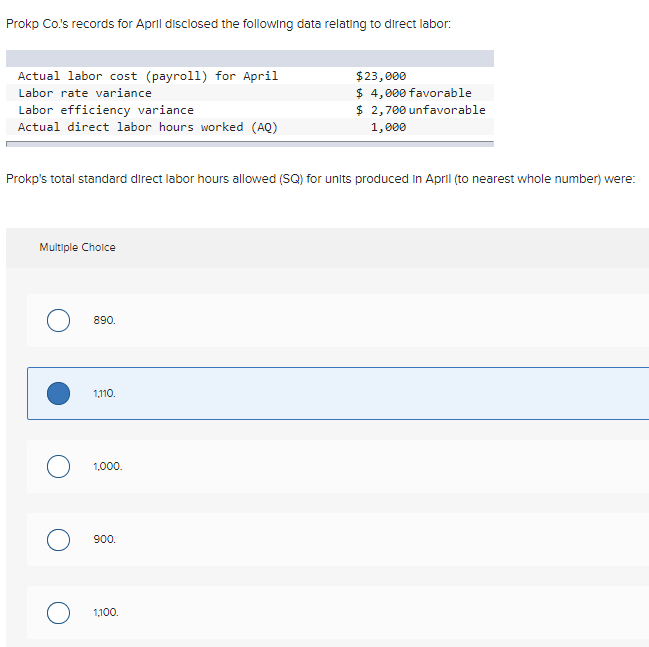Click the "Labor efficiency variance" row label
649x647 pixels.
click(106, 110)
